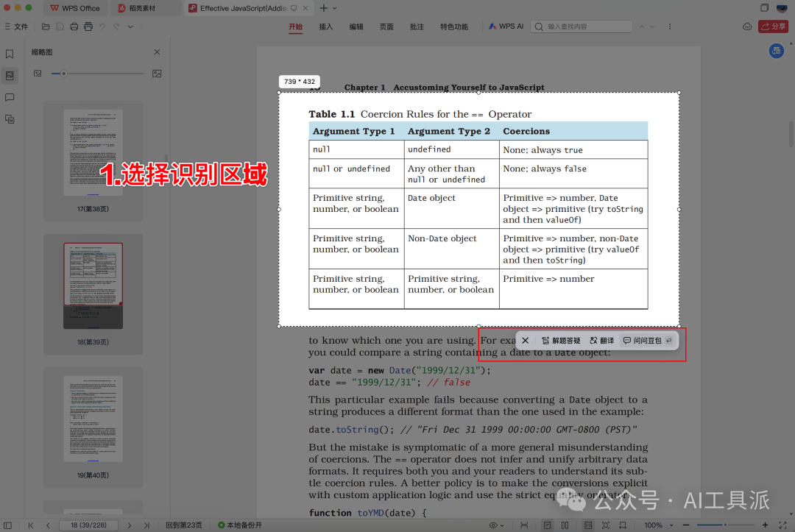Adjust the thumbnail size slider

[64, 74]
